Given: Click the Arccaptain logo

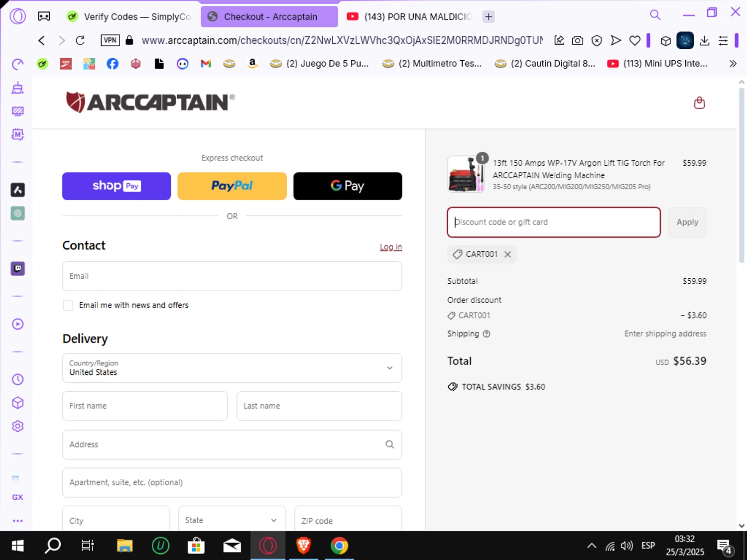Looking at the screenshot, I should (x=150, y=102).
